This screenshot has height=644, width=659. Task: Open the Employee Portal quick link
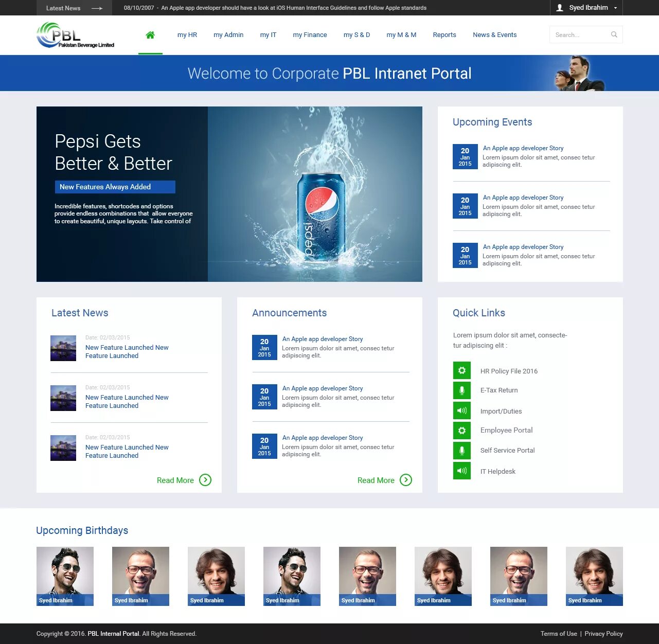(506, 430)
